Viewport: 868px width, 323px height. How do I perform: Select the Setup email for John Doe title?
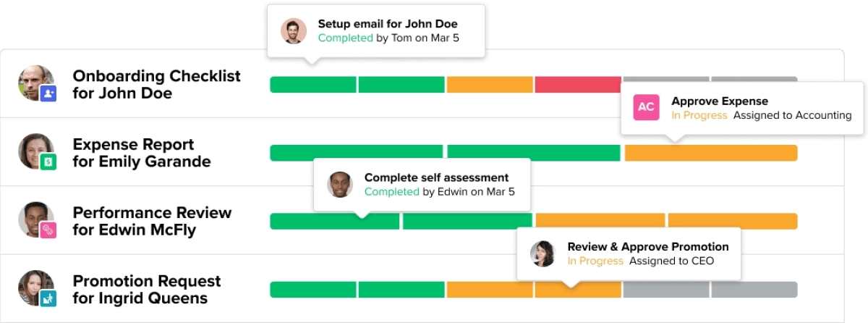coord(388,24)
